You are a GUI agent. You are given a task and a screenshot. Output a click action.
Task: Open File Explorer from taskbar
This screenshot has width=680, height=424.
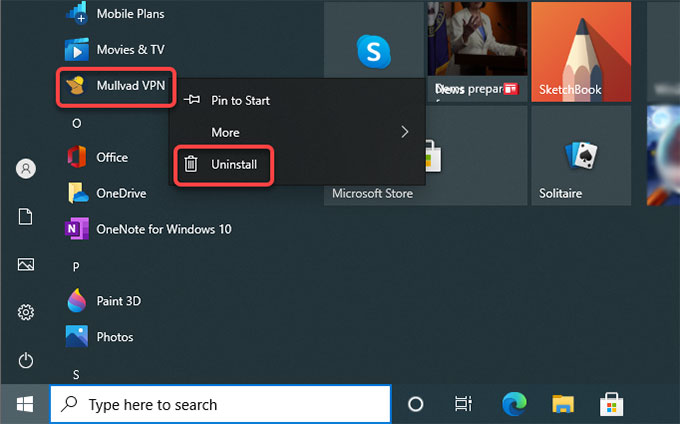[563, 404]
